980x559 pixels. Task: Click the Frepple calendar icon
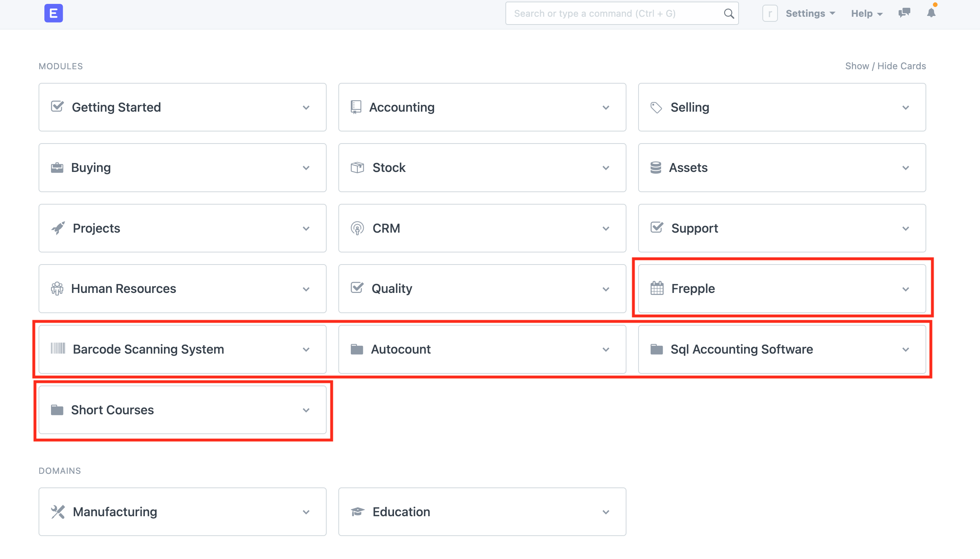(x=657, y=288)
